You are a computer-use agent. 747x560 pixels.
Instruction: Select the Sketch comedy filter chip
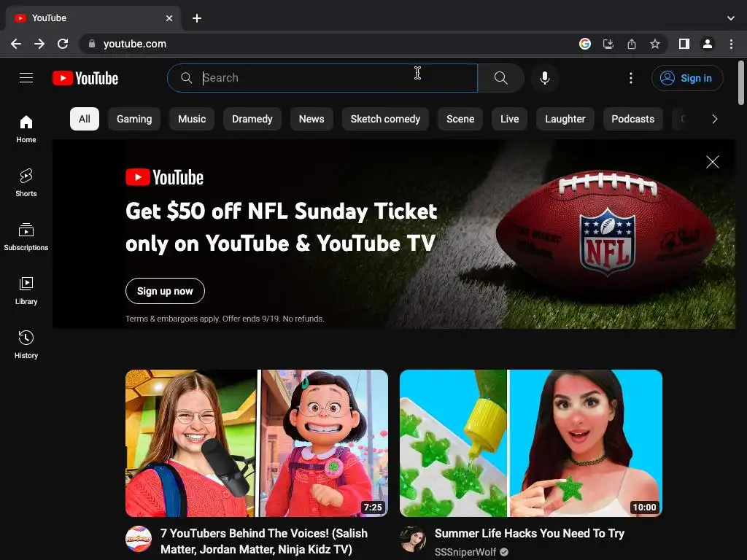click(x=385, y=119)
